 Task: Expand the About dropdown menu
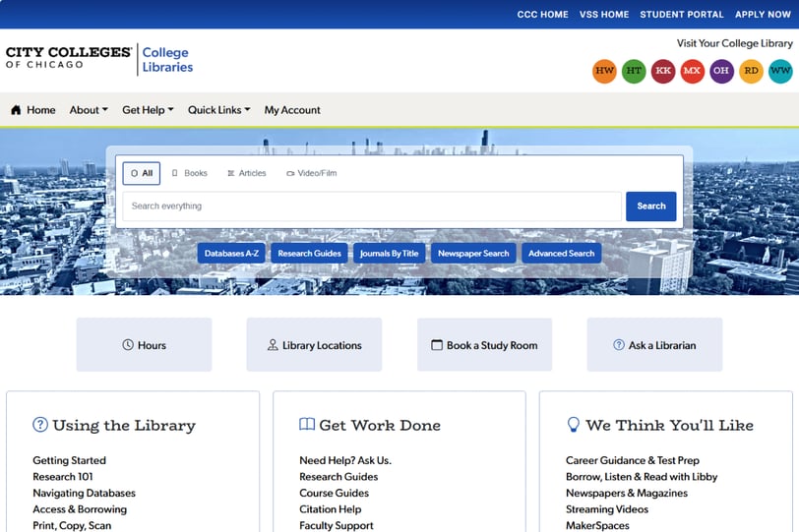click(89, 110)
